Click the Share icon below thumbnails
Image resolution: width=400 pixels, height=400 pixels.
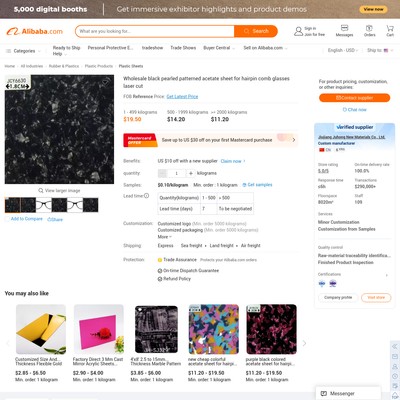50,219
